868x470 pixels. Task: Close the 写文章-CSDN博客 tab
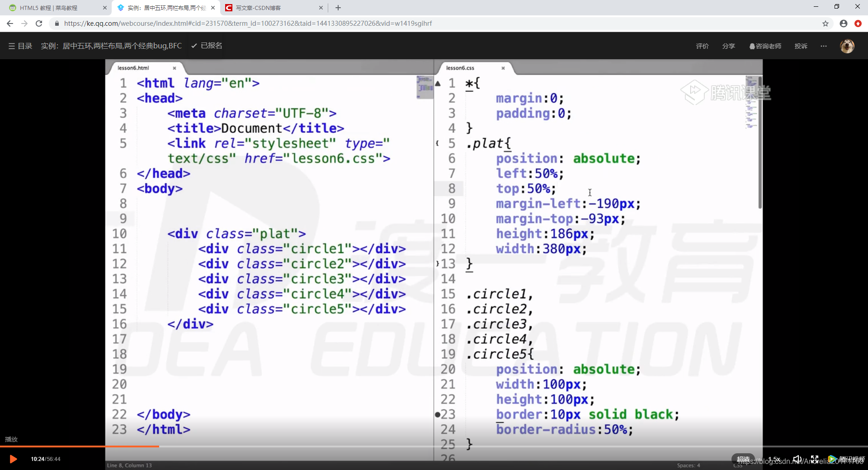321,8
